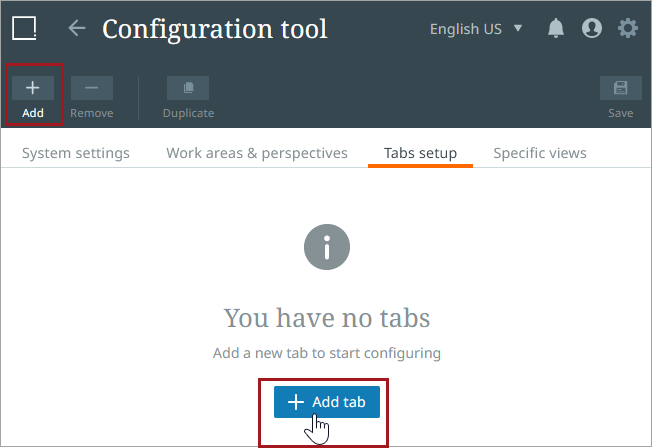Select the Tabs setup tab

pyautogui.click(x=420, y=153)
